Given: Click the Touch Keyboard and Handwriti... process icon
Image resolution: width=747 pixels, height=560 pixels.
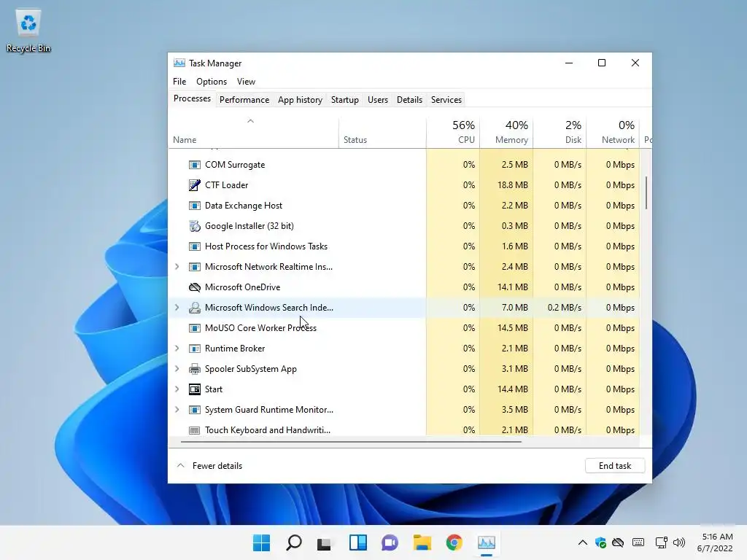Looking at the screenshot, I should point(194,430).
